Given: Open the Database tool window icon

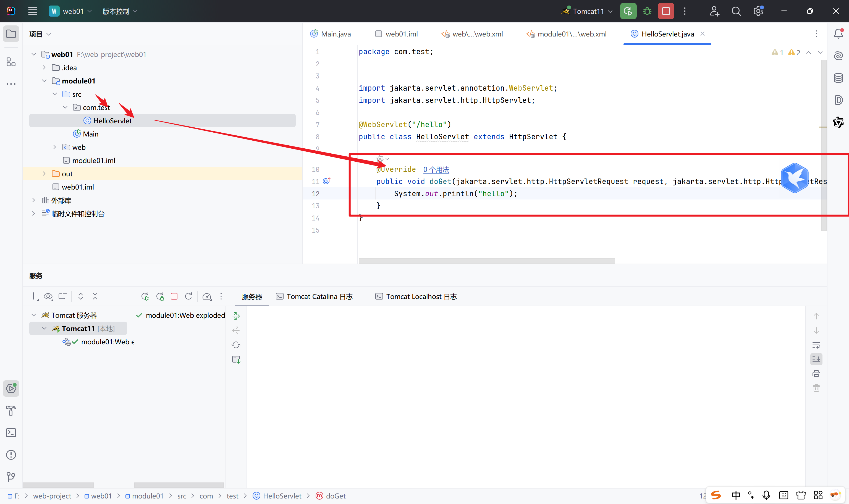Looking at the screenshot, I should coord(838,78).
